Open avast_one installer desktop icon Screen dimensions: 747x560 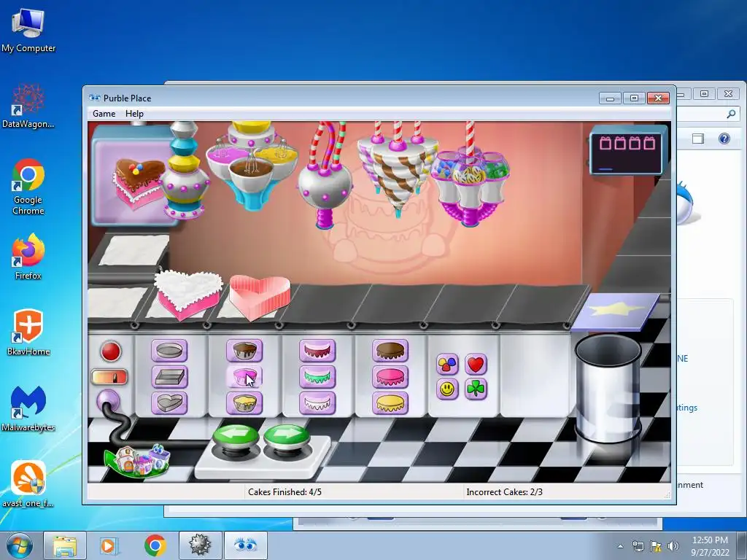tap(28, 484)
